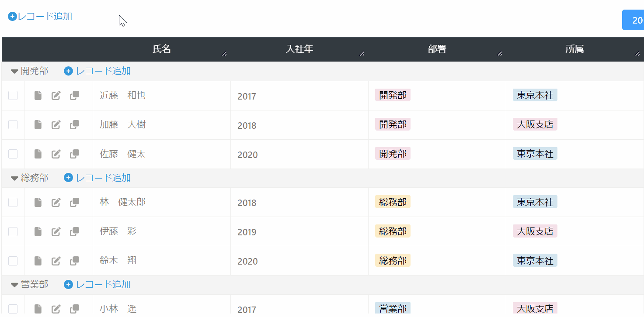Open detail page icon for 加藤 大樹
Viewport: 644px width, 317px height.
[x=38, y=125]
